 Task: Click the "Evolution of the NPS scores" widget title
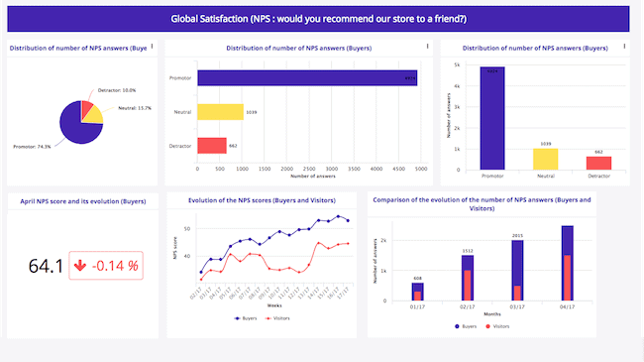point(262,200)
